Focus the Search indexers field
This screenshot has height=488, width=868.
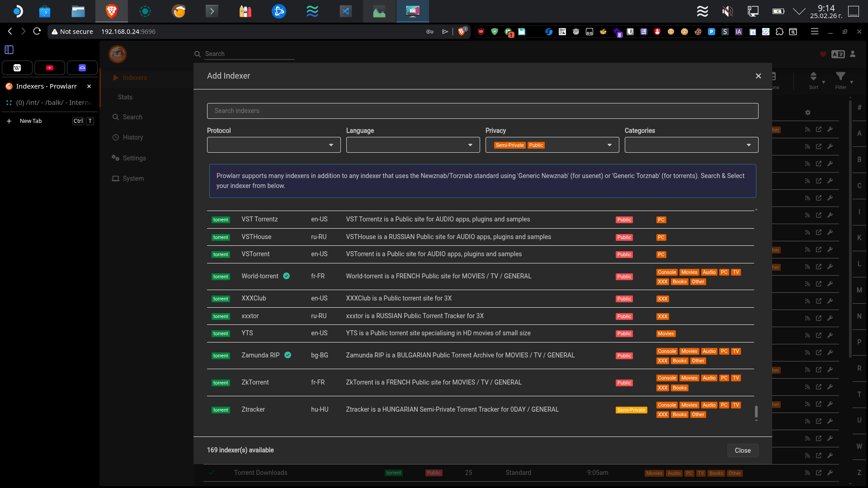pyautogui.click(x=482, y=111)
